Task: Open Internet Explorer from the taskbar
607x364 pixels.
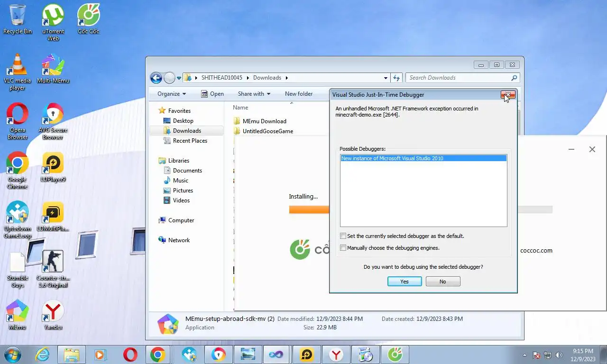Action: click(x=42, y=355)
